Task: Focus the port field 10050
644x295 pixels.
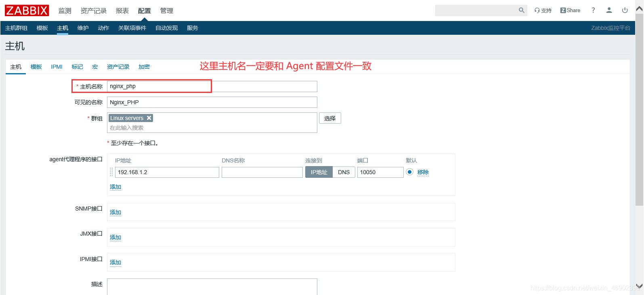Action: coord(380,172)
